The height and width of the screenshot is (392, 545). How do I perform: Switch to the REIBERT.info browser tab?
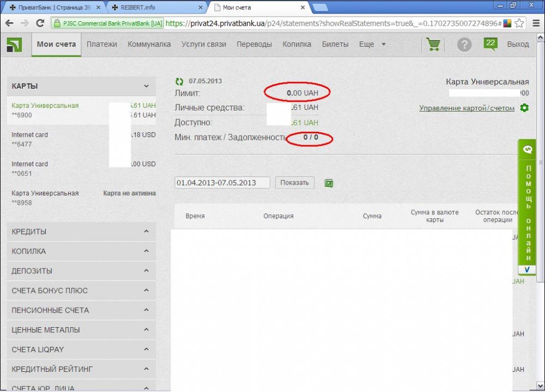pos(156,7)
